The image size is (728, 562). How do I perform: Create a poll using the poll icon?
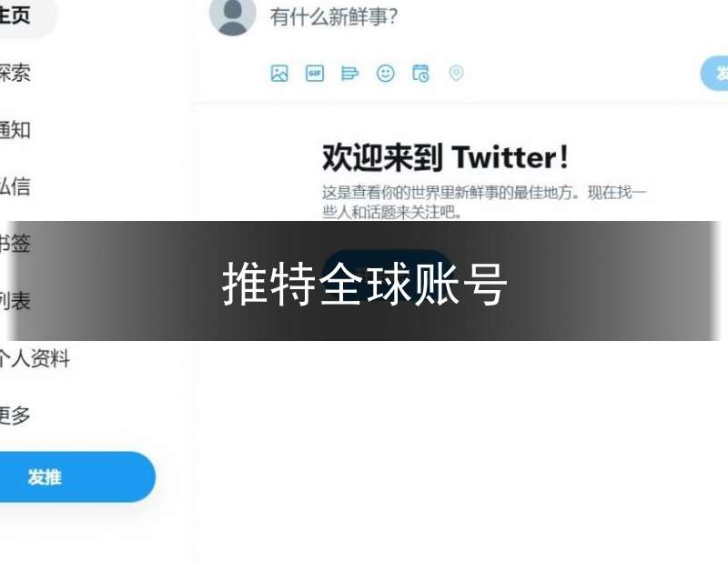(x=349, y=74)
